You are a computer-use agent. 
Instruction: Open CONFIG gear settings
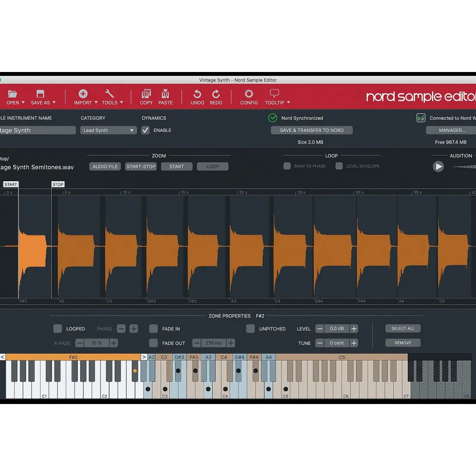tap(249, 94)
